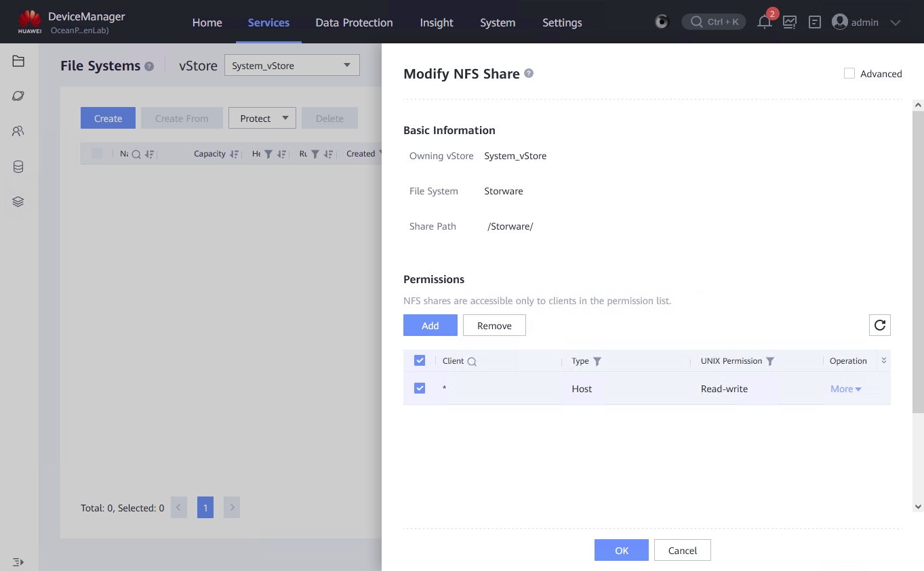This screenshot has height=571, width=924.
Task: Filter the Type column
Action: [597, 362]
